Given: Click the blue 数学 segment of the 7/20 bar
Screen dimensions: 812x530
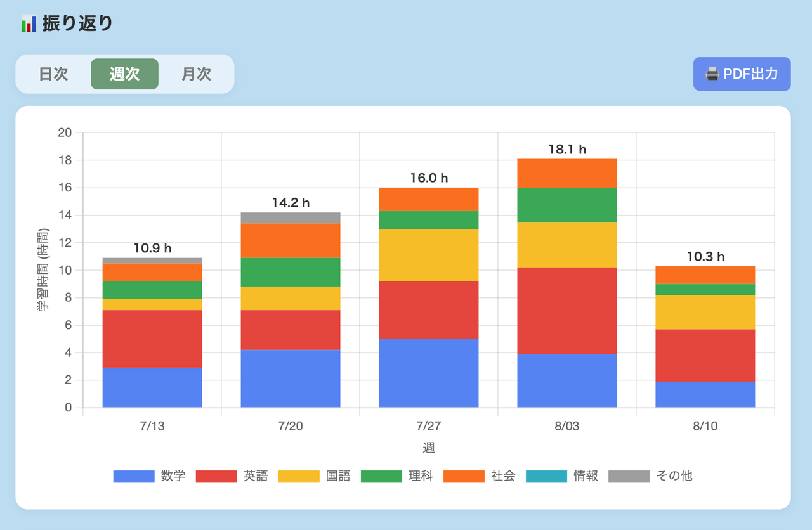Looking at the screenshot, I should (291, 378).
